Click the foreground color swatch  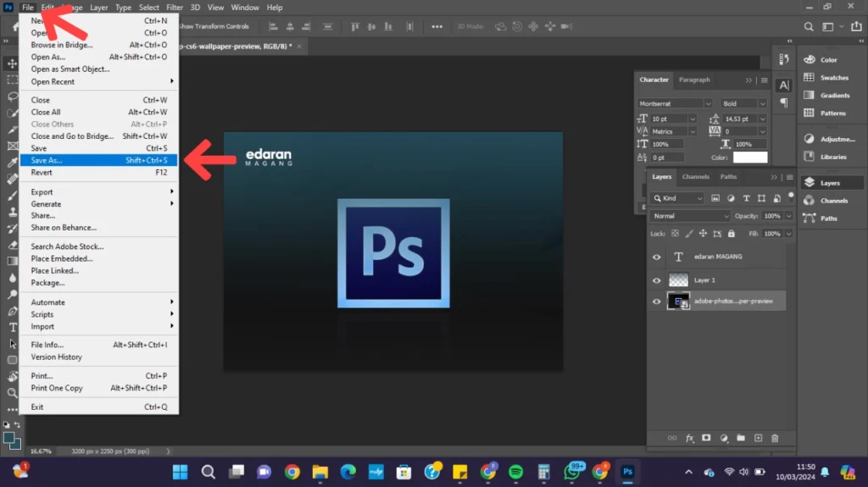(x=8, y=439)
